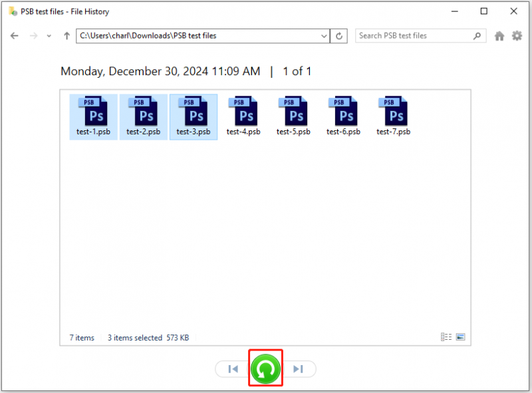Click the '7 items' status text
Screen dimensions: 532x393
coord(82,338)
